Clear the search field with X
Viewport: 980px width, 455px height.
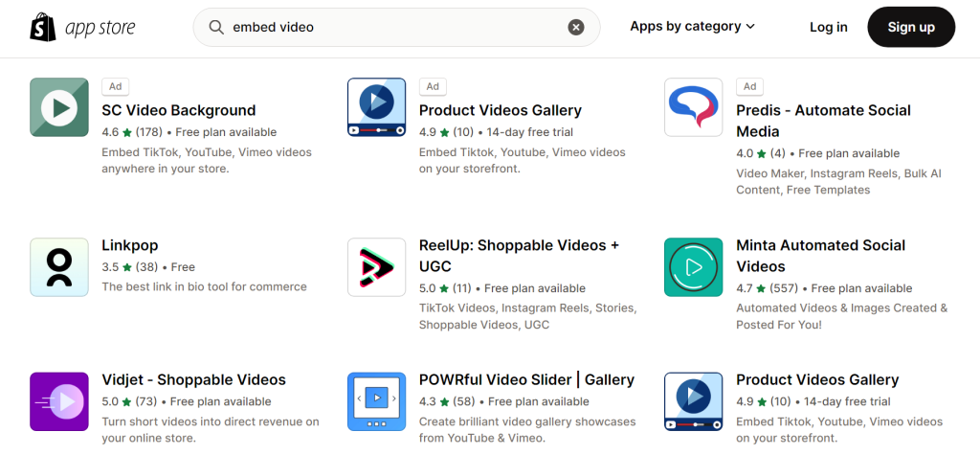(x=575, y=27)
